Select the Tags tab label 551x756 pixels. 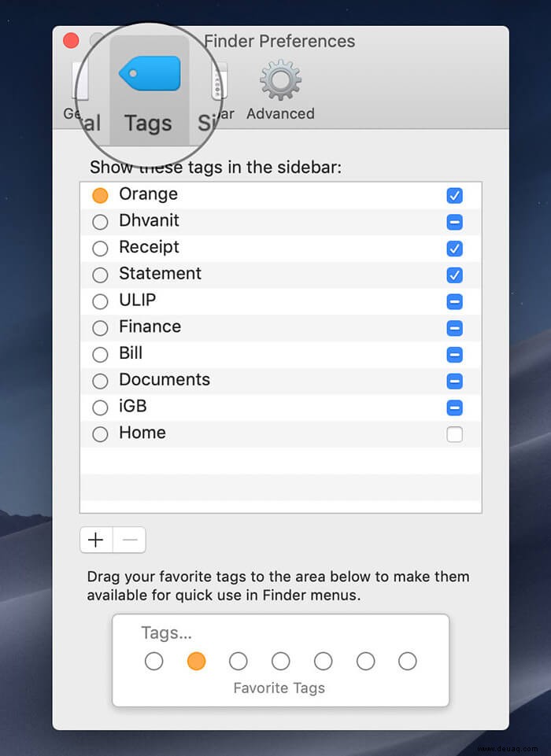point(148,124)
